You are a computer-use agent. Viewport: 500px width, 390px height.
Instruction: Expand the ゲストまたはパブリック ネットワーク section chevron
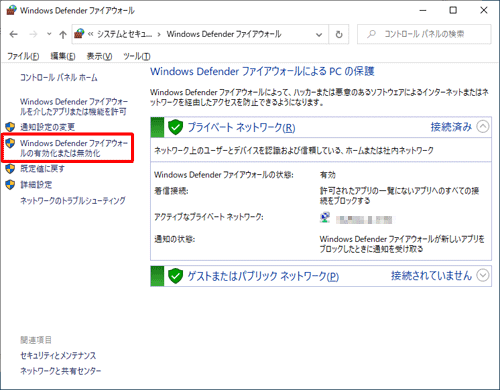(x=483, y=275)
